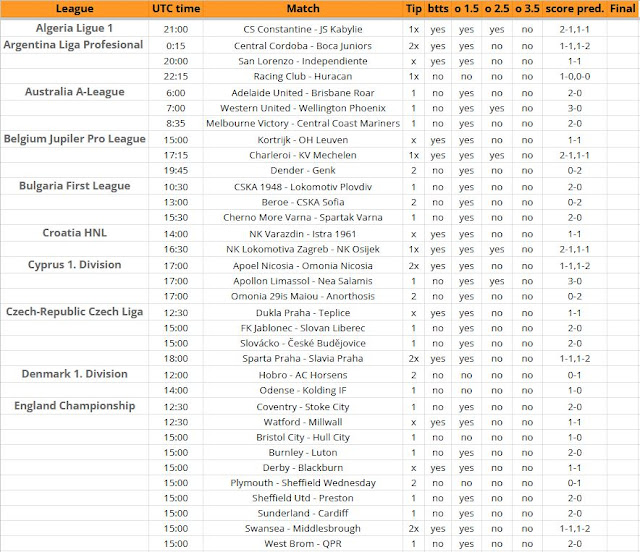This screenshot has width=640, height=552.
Task: Click Argentina Liga Profesional league label
Action: (x=73, y=45)
